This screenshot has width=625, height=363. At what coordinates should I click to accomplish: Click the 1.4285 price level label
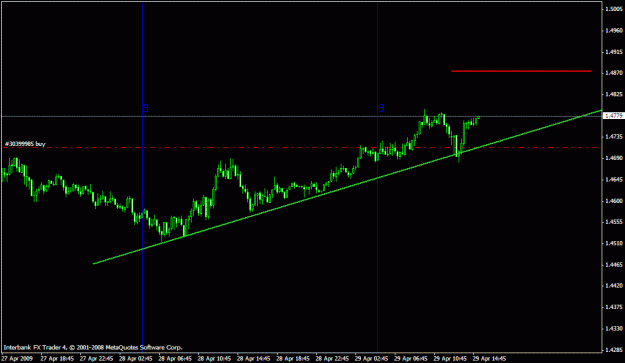click(613, 350)
